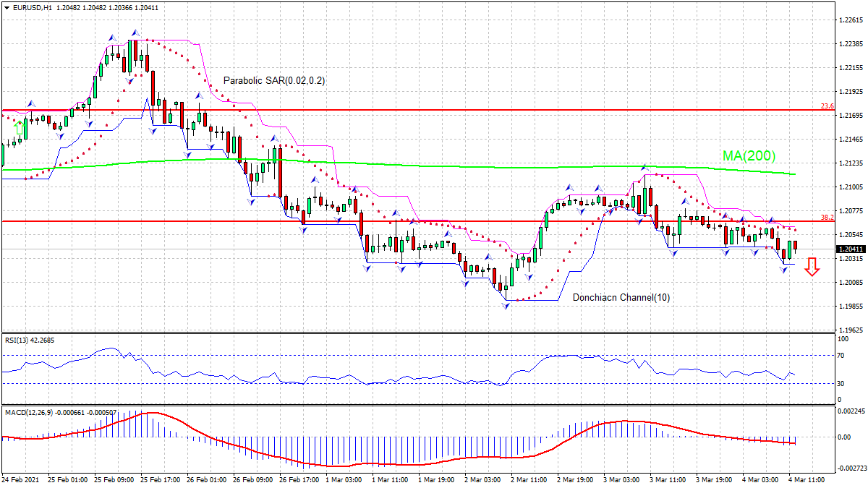Click the 1.21005 price axis value

850,187
